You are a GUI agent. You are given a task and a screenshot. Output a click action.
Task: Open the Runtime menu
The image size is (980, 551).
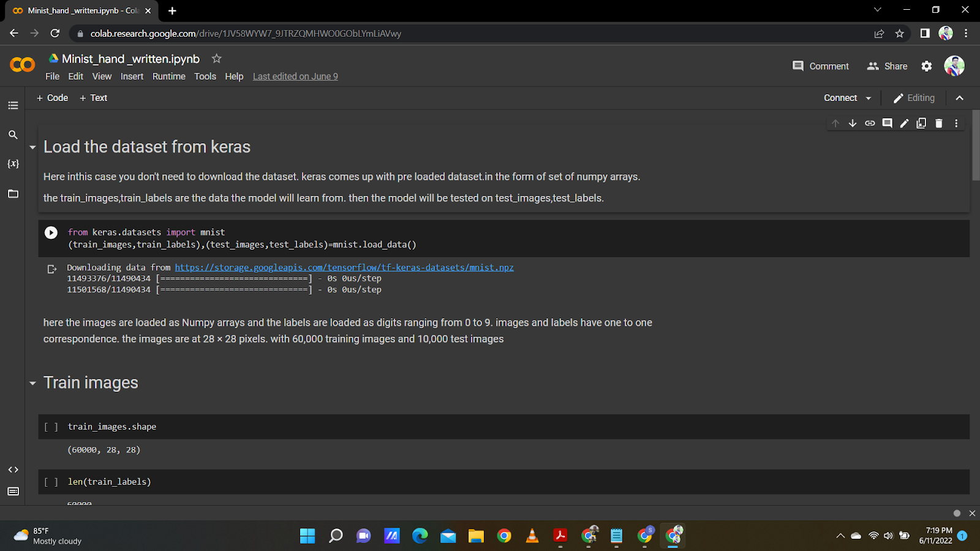click(169, 77)
